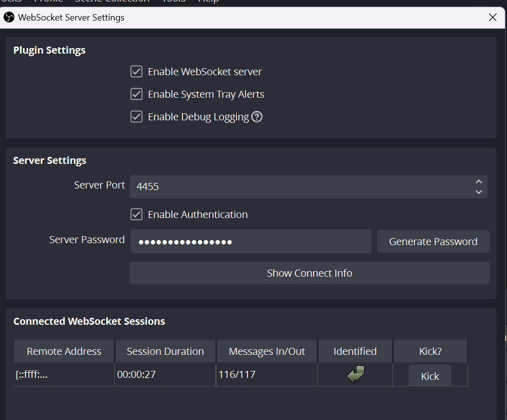Viewport: 507px width, 420px height.
Task: Click the Messages In/Out column header
Action: 267,351
